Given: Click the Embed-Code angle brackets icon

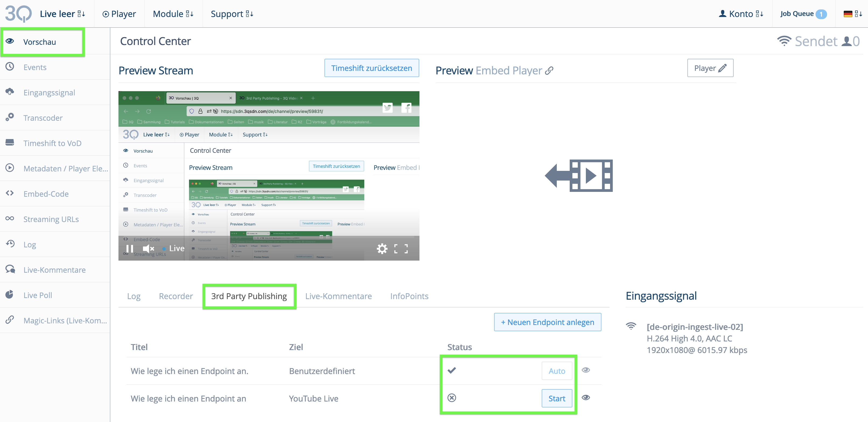Looking at the screenshot, I should (10, 193).
